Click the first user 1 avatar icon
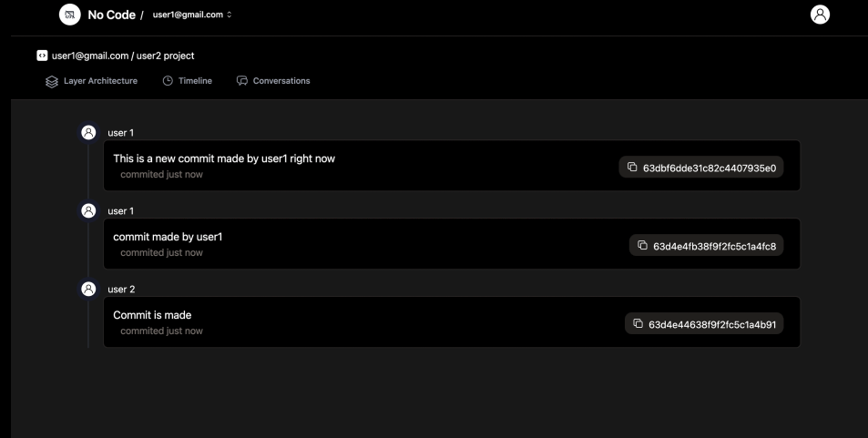The width and height of the screenshot is (868, 438). point(88,132)
